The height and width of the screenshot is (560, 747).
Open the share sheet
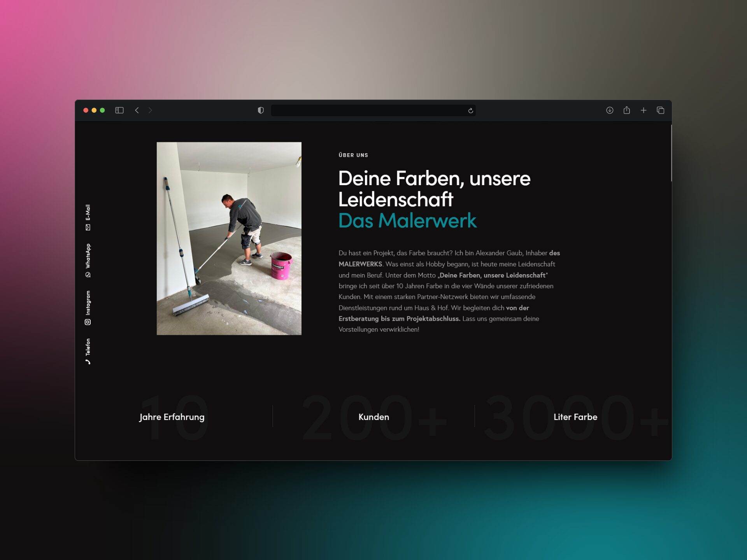click(x=626, y=110)
